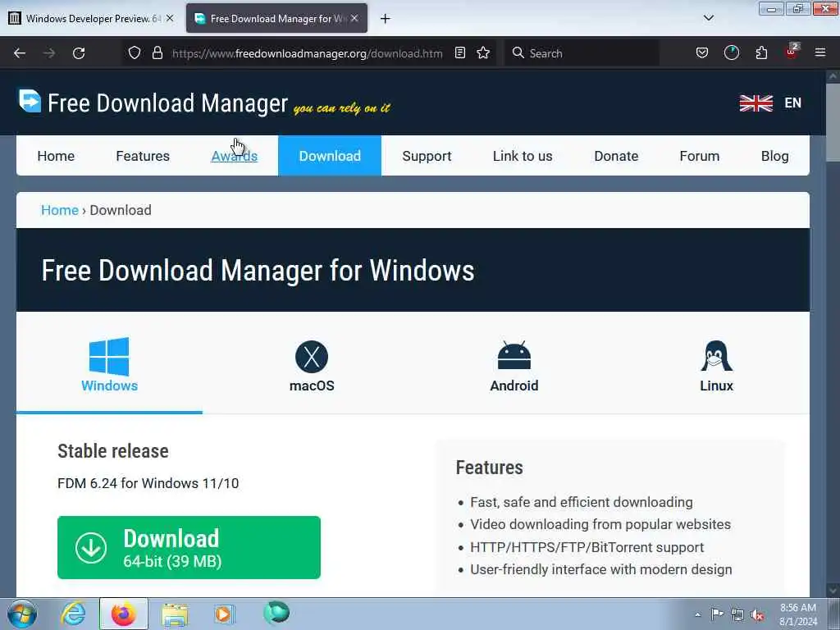Open the extensions puzzle icon
Screen dimensions: 840x630
click(761, 53)
